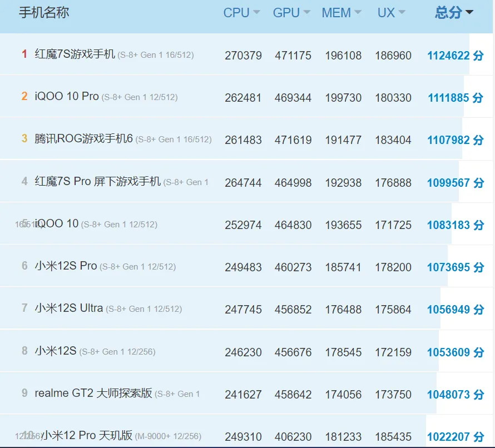The width and height of the screenshot is (495, 448).
Task: Click total score 1048073 分
Action: [x=455, y=395]
